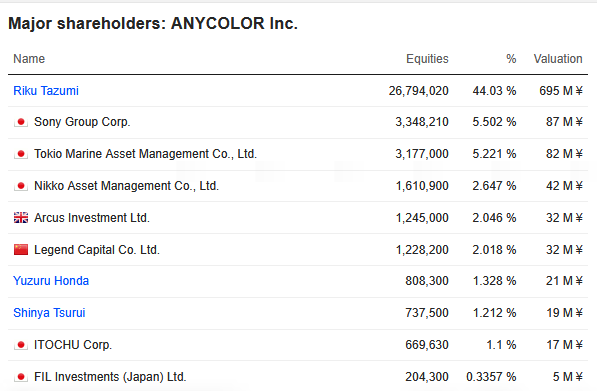This screenshot has height=391, width=597.
Task: Select Tokio Marine Asset Management Co., Ltd.
Action: [145, 154]
